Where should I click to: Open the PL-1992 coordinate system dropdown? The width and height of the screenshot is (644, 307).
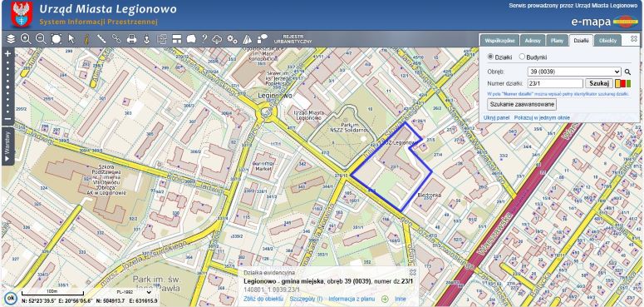129,292
